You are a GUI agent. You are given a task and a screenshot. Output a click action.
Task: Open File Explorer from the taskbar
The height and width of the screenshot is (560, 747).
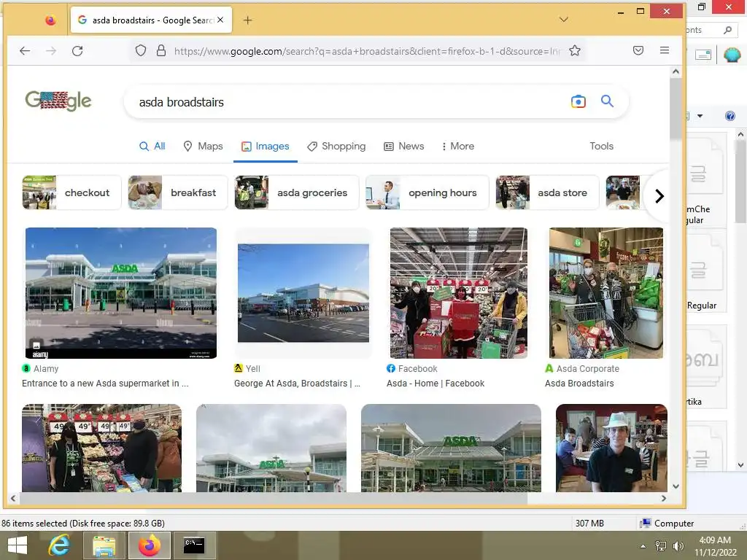pos(104,545)
